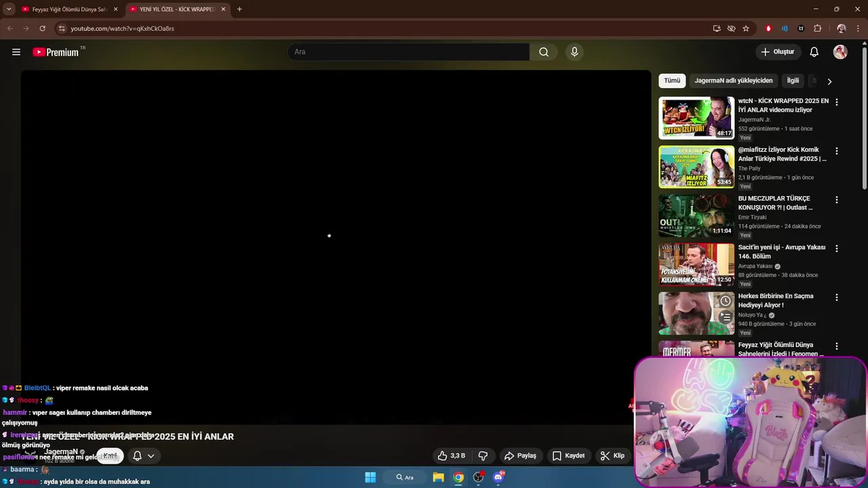Go to Emir Tiryaki channel link
Viewport: 868px width, 488px height.
pyautogui.click(x=753, y=217)
